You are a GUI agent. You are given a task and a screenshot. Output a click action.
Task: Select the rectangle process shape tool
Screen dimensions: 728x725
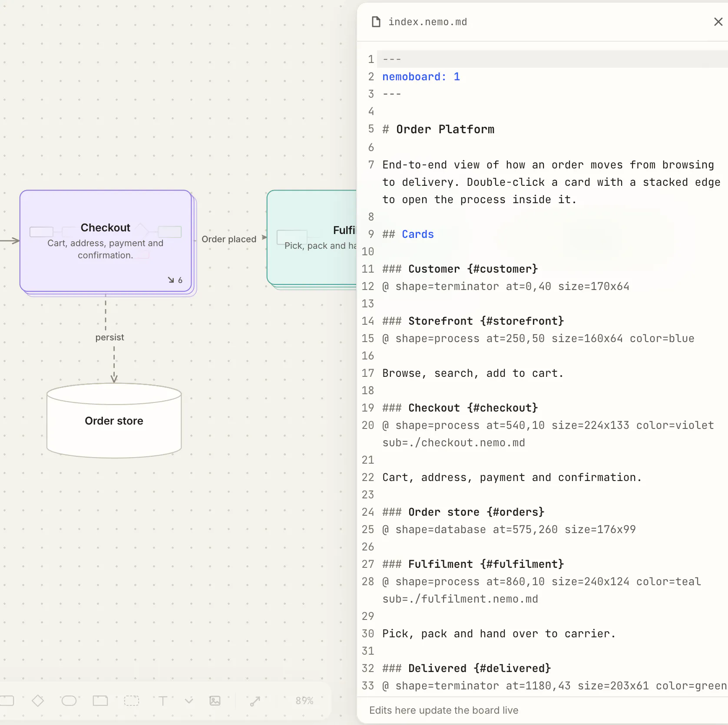tap(7, 701)
